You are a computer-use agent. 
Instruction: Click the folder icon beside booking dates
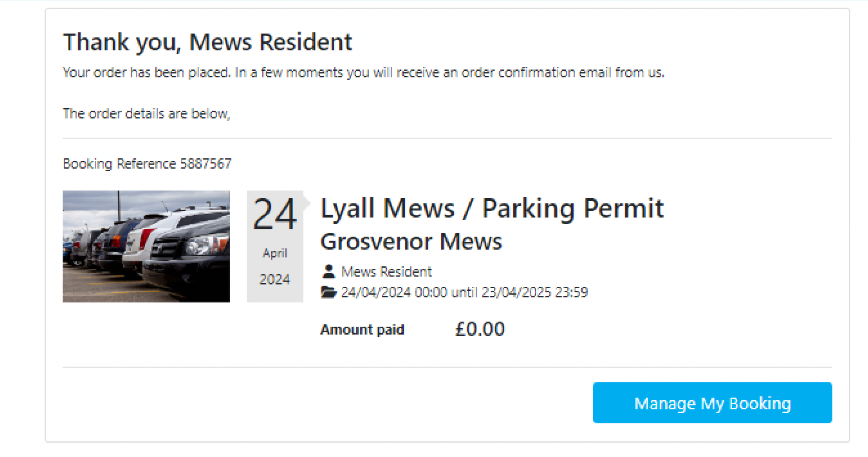pyautogui.click(x=328, y=292)
